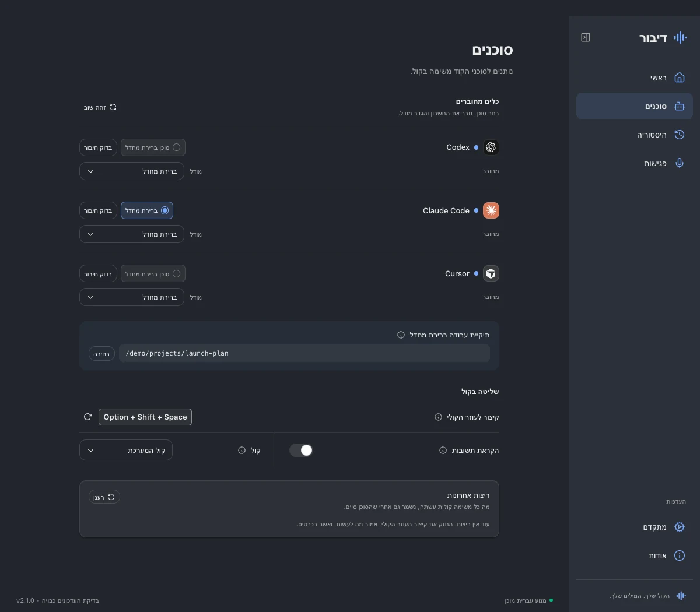Click the רענן refresh button

click(104, 497)
